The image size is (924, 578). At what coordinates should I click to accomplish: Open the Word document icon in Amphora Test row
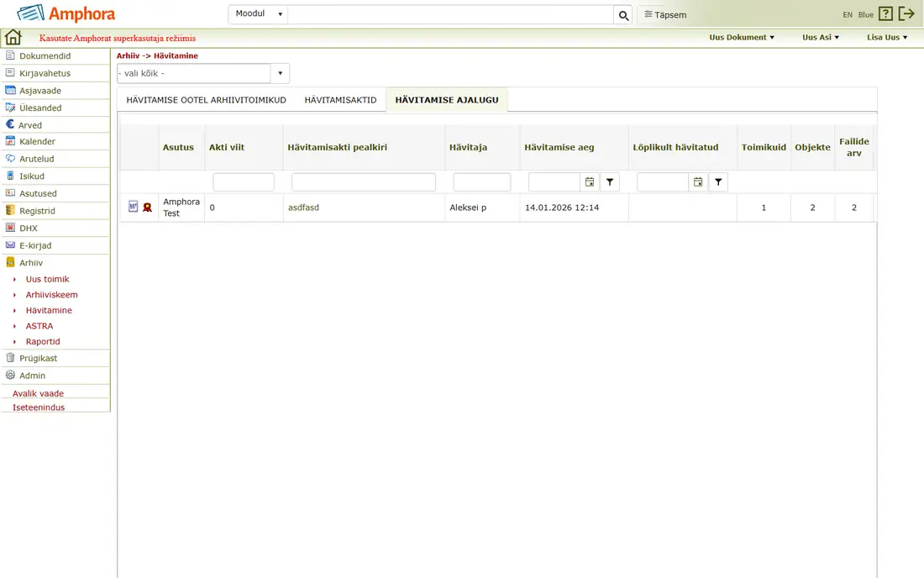pyautogui.click(x=134, y=207)
